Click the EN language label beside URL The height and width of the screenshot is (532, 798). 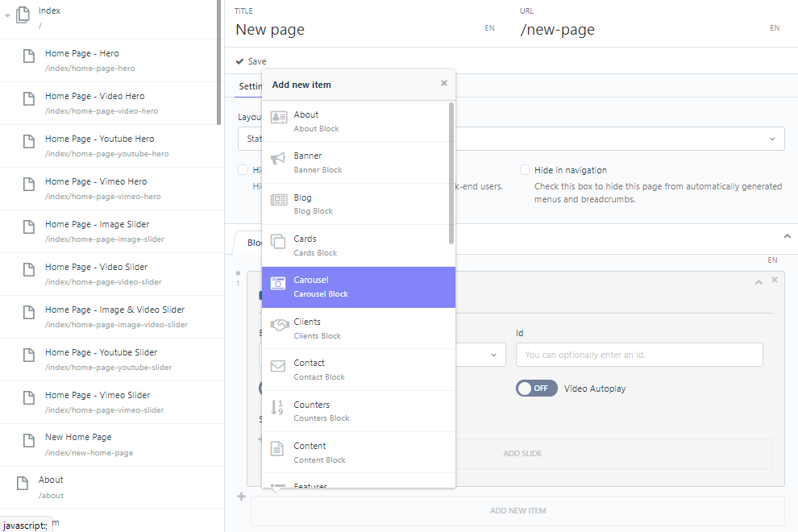(775, 28)
